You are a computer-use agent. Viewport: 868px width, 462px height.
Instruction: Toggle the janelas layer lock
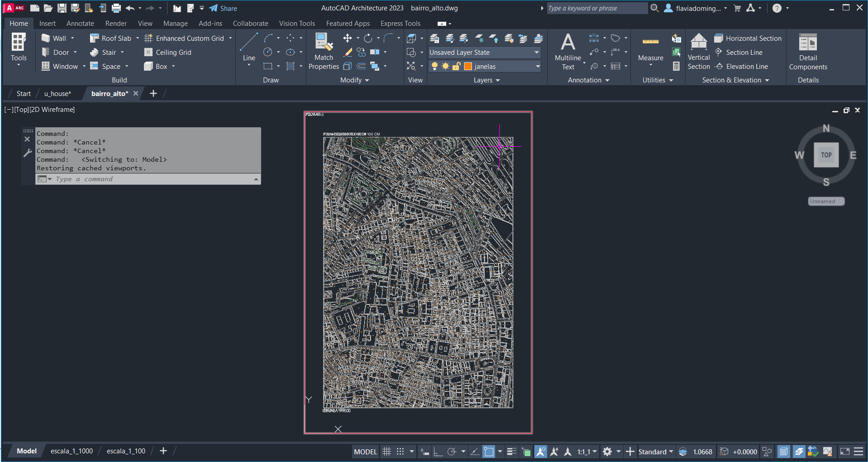click(x=456, y=67)
